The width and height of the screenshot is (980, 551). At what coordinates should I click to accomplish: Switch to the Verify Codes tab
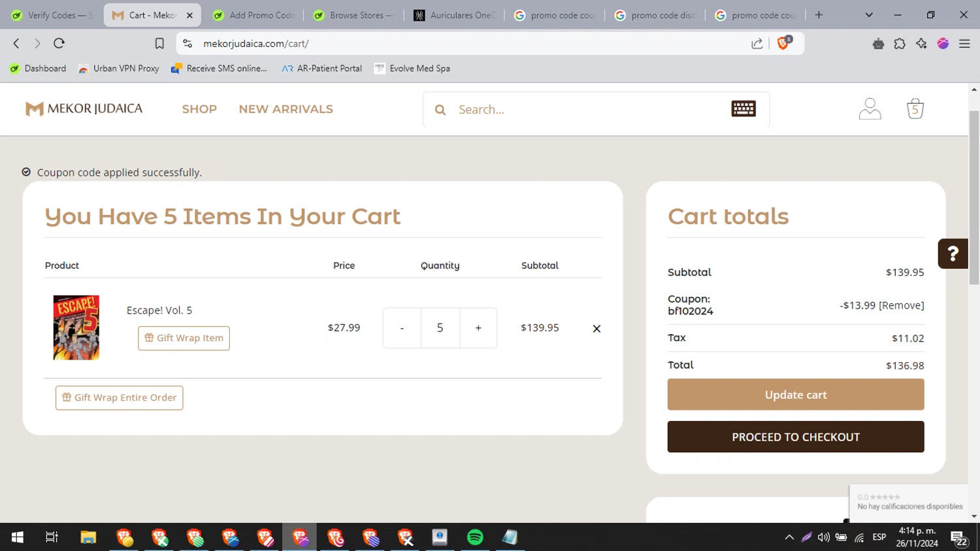tap(52, 15)
